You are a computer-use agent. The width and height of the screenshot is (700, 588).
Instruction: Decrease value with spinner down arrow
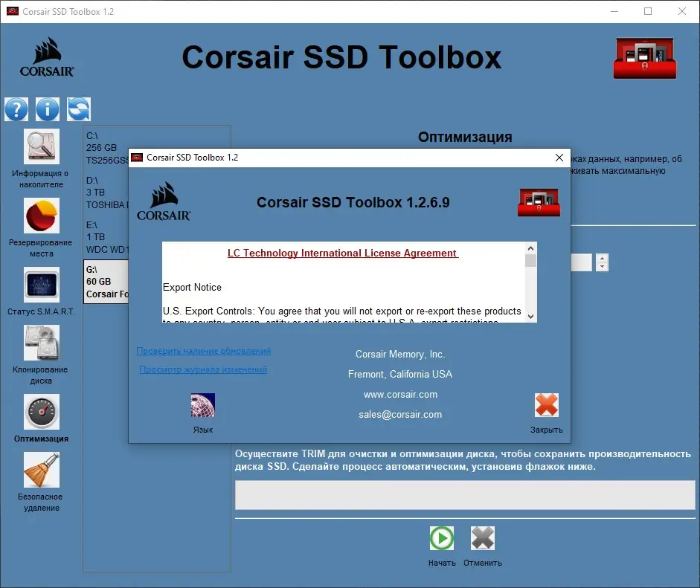click(x=602, y=266)
